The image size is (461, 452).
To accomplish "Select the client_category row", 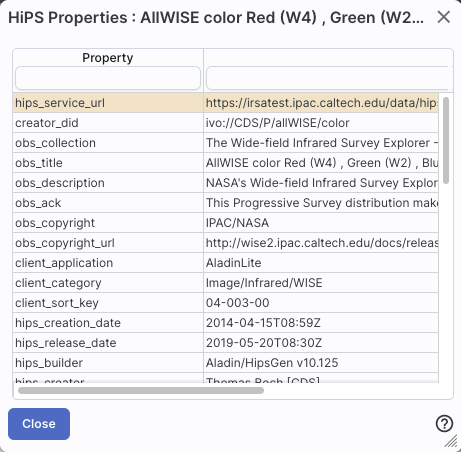I will coord(226,283).
